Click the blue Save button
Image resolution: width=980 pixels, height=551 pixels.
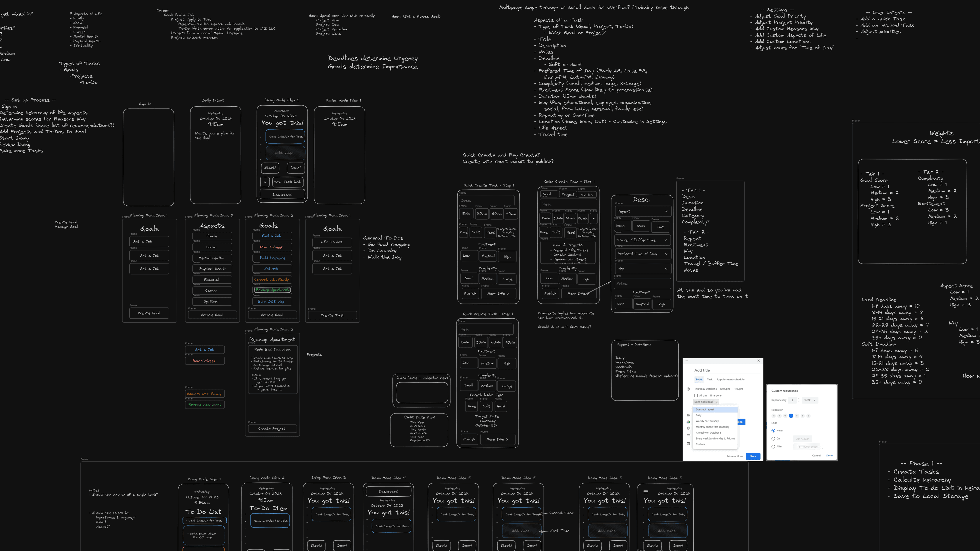[753, 456]
